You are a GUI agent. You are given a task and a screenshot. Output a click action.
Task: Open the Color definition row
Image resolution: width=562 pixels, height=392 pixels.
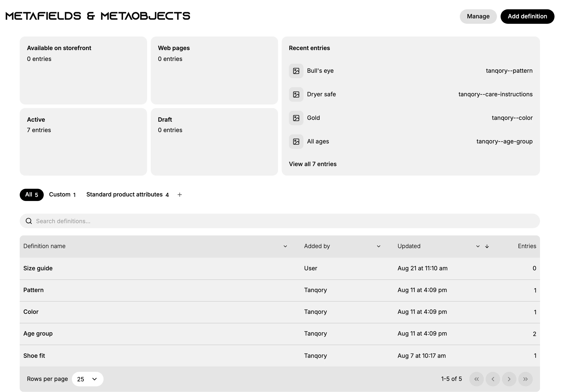(x=280, y=312)
